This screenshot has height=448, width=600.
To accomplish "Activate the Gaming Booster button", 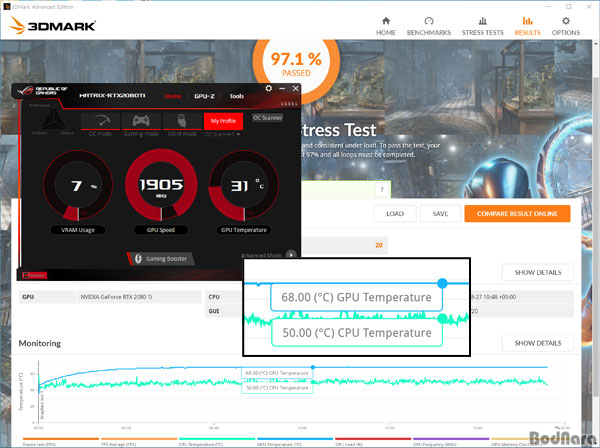I will coord(161,259).
